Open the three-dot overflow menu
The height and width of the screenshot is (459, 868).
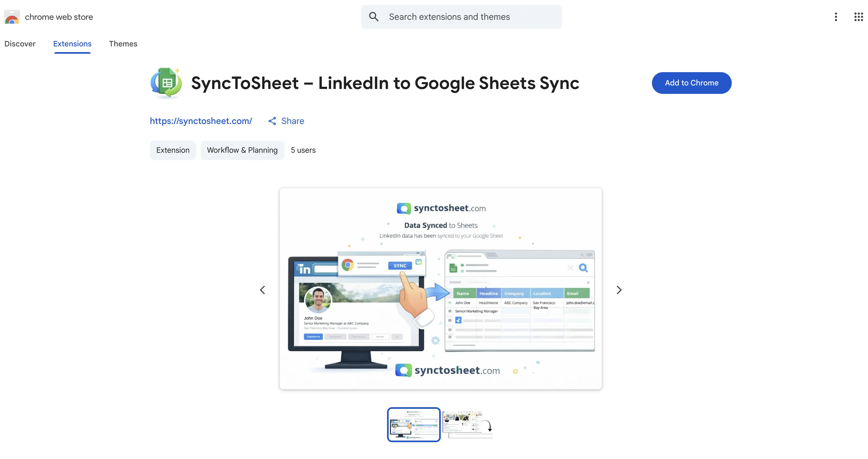836,17
